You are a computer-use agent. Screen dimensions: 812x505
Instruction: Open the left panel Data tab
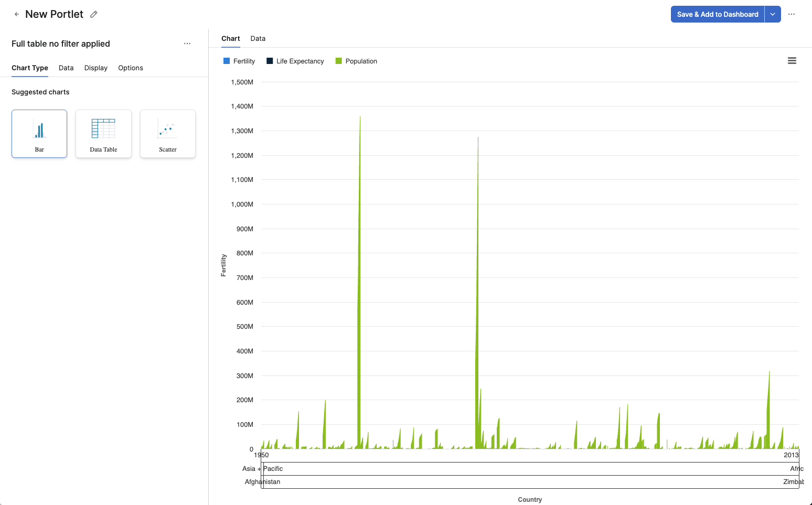[66, 68]
